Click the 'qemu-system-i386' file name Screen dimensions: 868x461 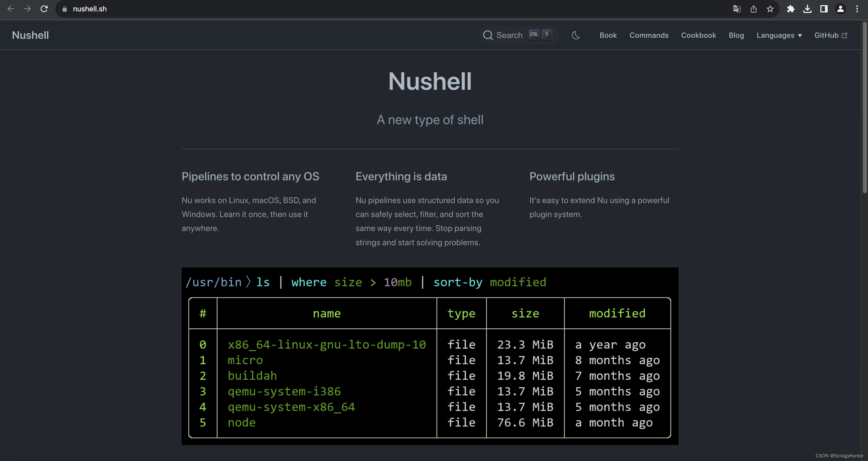[x=284, y=391]
